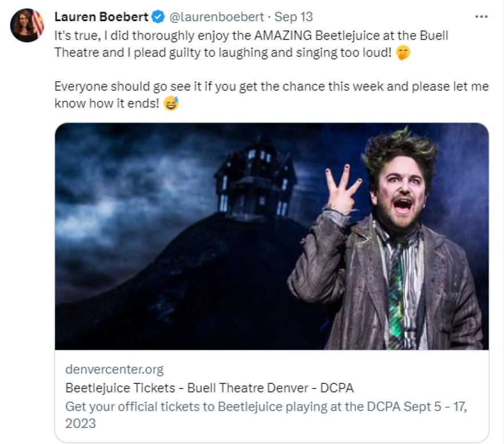Open the @laurenboebert handle link
Viewport: 504px width, 444px height.
[x=217, y=17]
